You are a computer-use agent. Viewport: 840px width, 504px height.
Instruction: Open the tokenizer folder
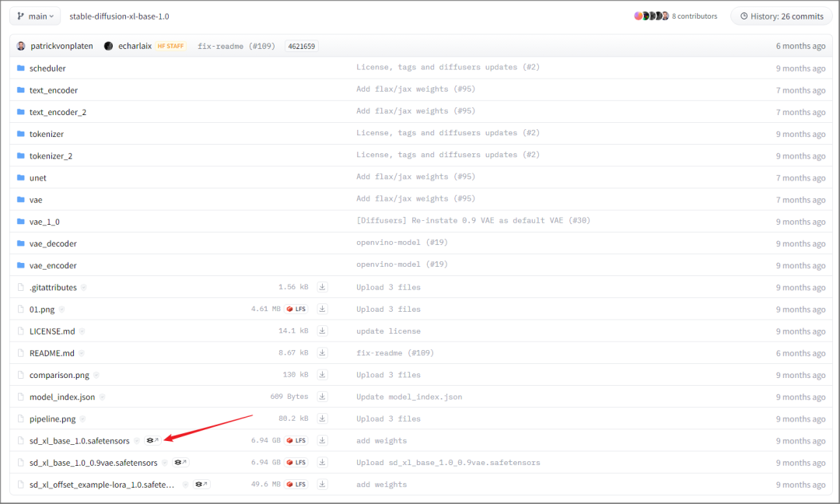click(x=47, y=134)
